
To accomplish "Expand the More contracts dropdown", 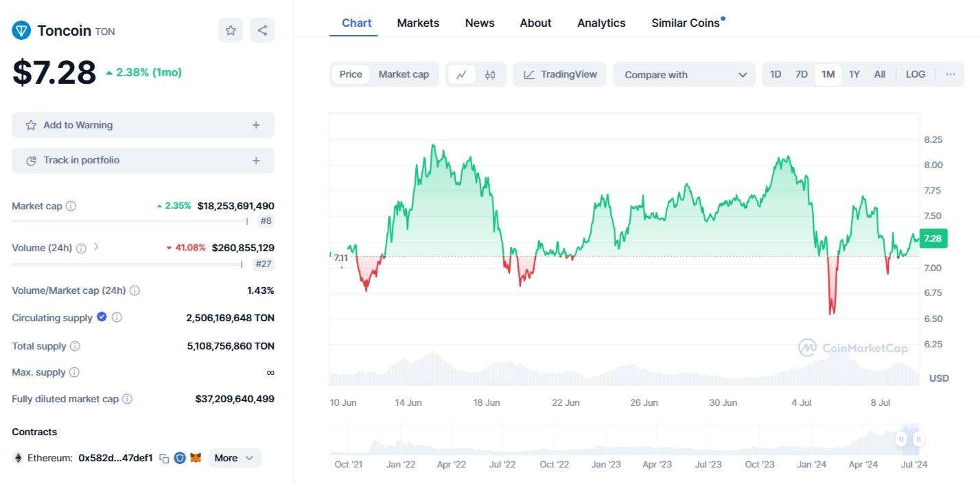I will pyautogui.click(x=235, y=458).
